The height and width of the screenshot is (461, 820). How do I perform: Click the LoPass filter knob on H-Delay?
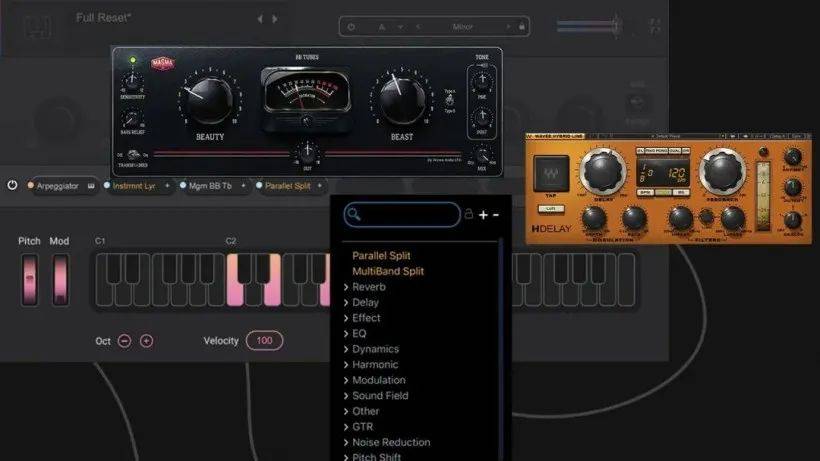tap(733, 218)
